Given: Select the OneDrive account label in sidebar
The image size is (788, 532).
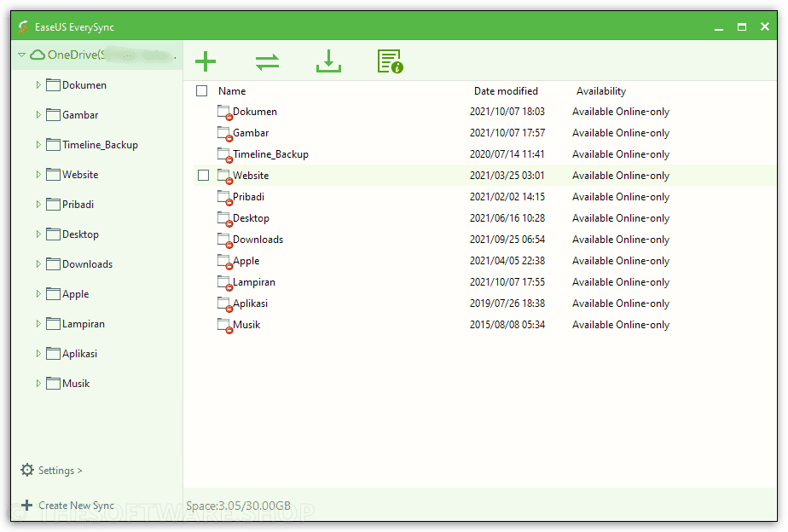Looking at the screenshot, I should click(112, 55).
